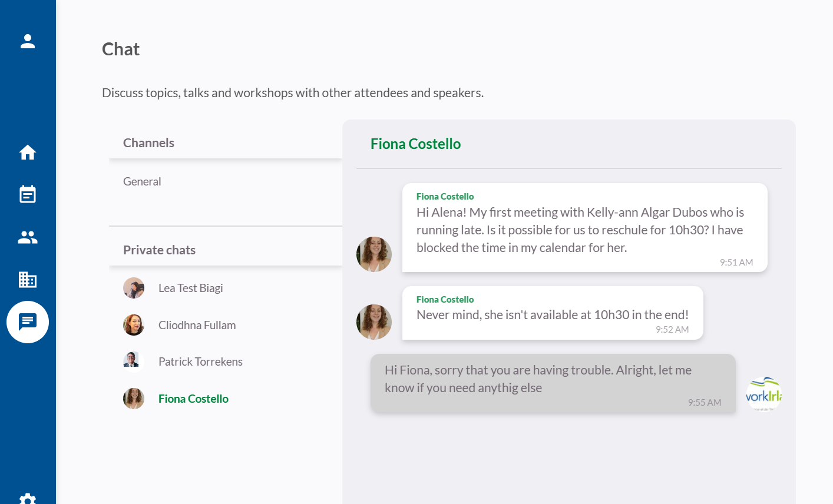This screenshot has width=833, height=504.
Task: Open the profile icon in the sidebar
Action: (x=28, y=41)
